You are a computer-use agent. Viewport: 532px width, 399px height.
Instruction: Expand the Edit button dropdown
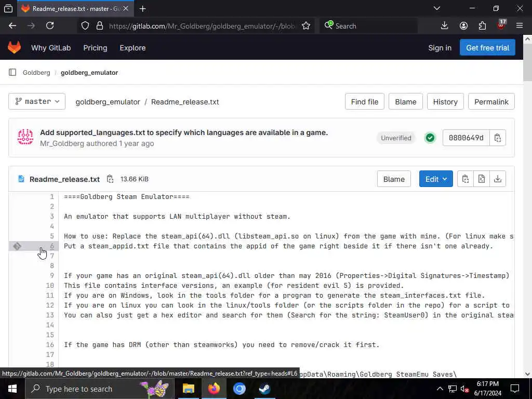[x=436, y=179]
